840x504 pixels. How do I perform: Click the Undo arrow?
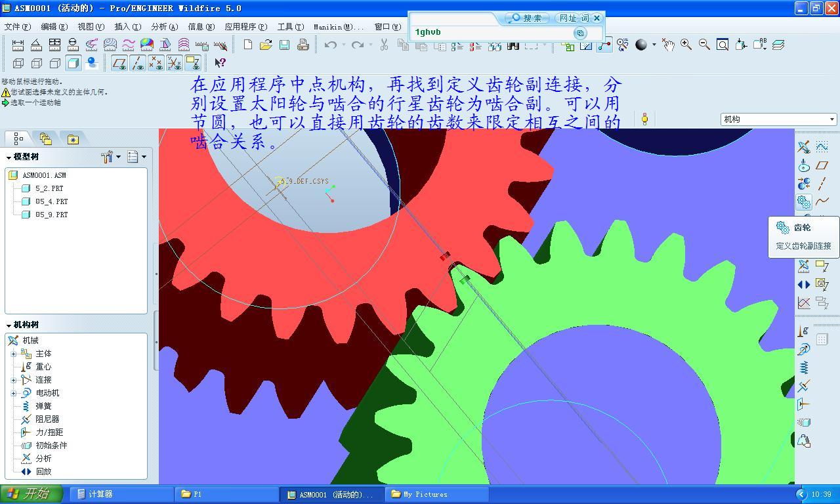point(330,45)
